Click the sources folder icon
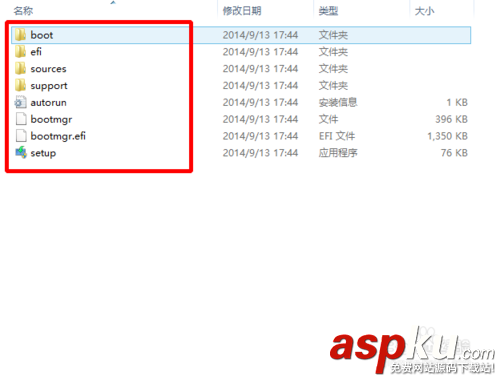This screenshot has width=500, height=380. (20, 68)
